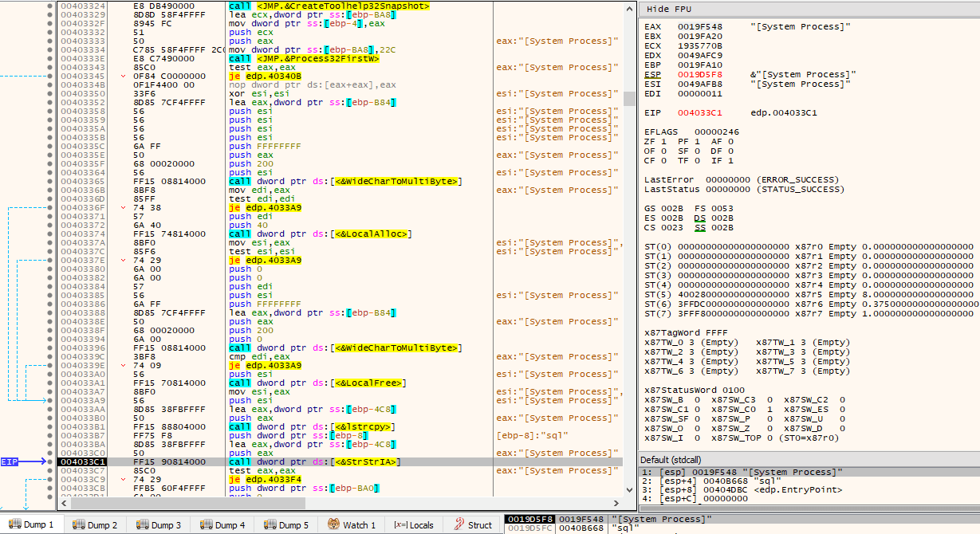Click the jump marker beside je edp.40340B
Viewport: 980px width, 534px height.
[123, 77]
